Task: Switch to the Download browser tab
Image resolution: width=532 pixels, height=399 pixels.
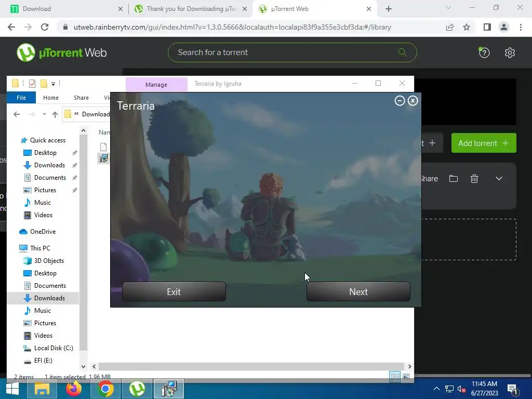Action: [64, 9]
